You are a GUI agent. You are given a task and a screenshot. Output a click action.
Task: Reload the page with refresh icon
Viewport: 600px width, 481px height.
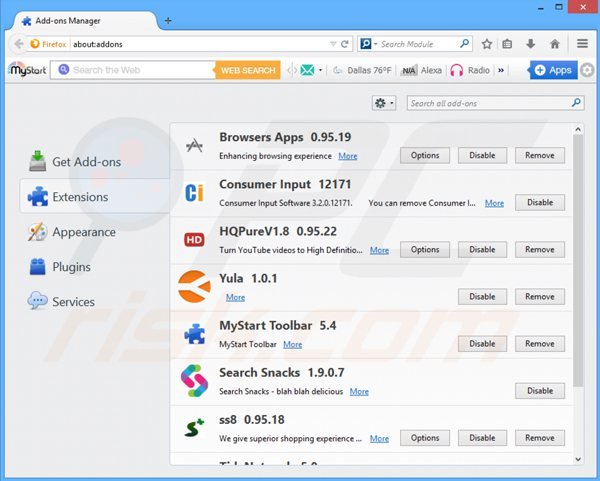coord(344,44)
